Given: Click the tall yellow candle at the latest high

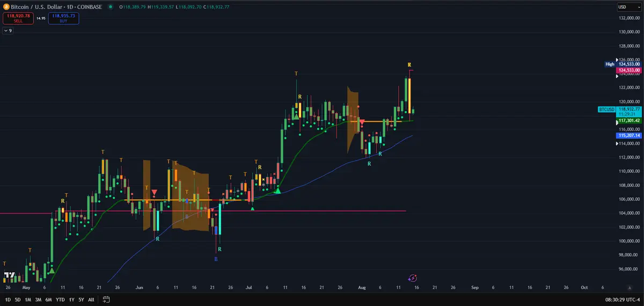Looking at the screenshot, I should click(x=409, y=96).
